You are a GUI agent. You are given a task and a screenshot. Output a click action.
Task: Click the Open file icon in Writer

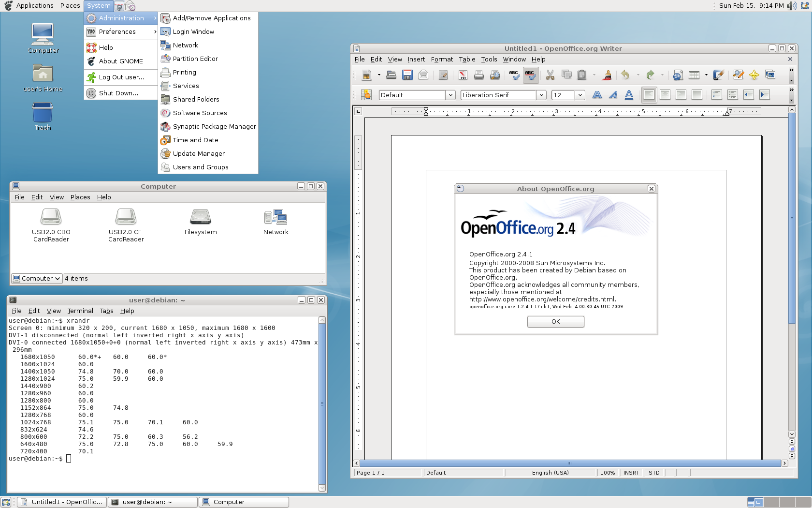(391, 75)
